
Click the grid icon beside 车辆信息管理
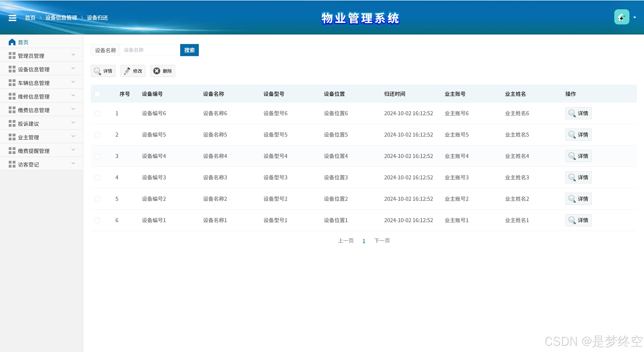(12, 83)
